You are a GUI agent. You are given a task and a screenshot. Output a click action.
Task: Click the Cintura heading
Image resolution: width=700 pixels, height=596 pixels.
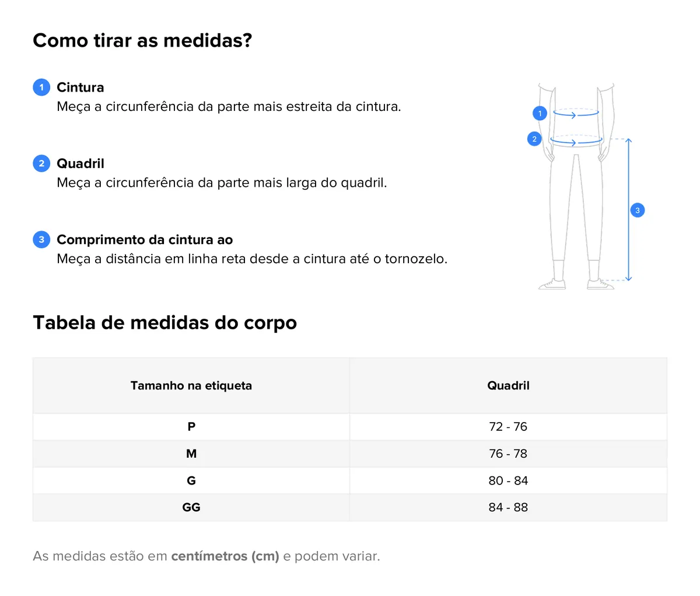click(x=80, y=88)
